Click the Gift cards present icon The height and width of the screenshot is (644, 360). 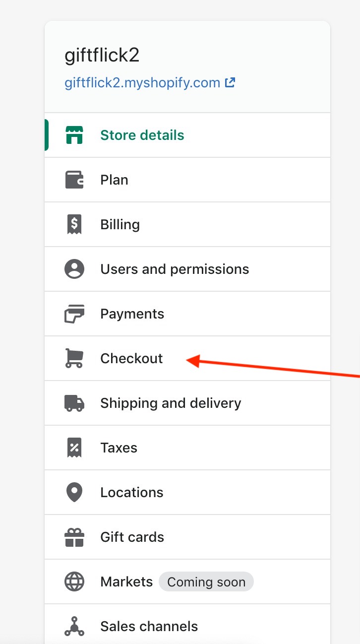click(x=74, y=537)
